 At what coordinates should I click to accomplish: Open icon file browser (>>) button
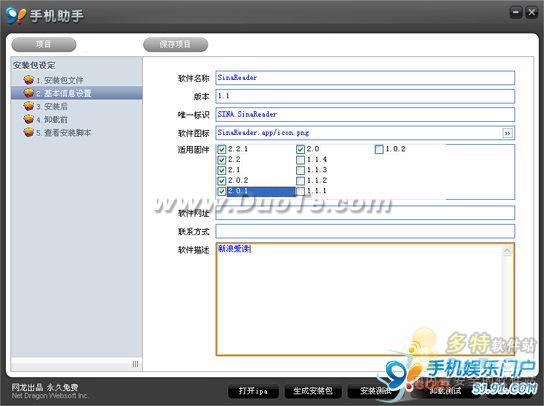pos(507,133)
